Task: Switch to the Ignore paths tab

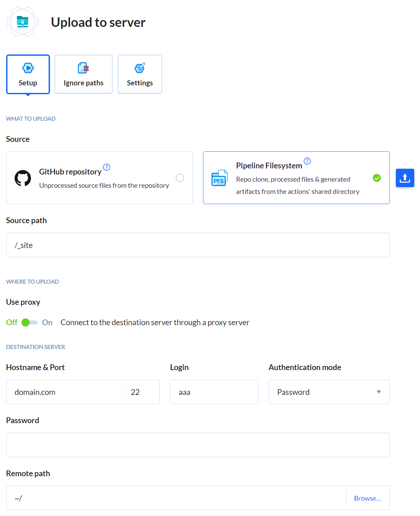Action: [84, 74]
